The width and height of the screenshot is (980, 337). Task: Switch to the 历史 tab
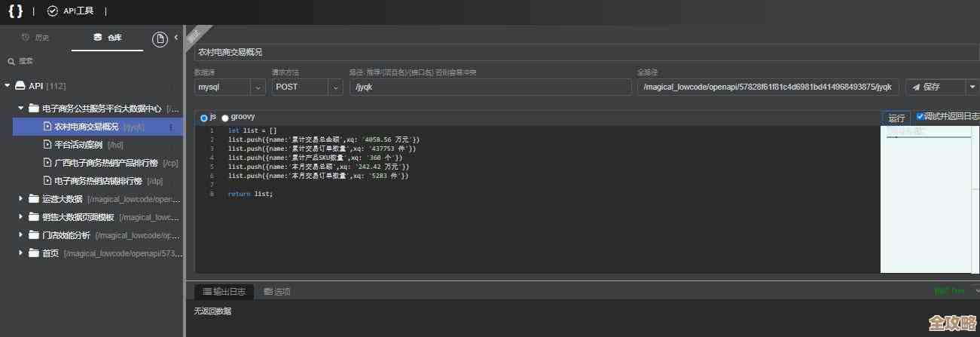tap(36, 37)
